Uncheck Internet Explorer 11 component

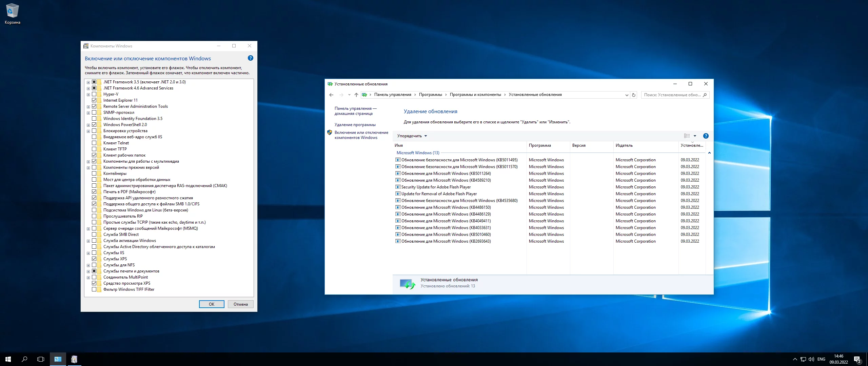[94, 100]
